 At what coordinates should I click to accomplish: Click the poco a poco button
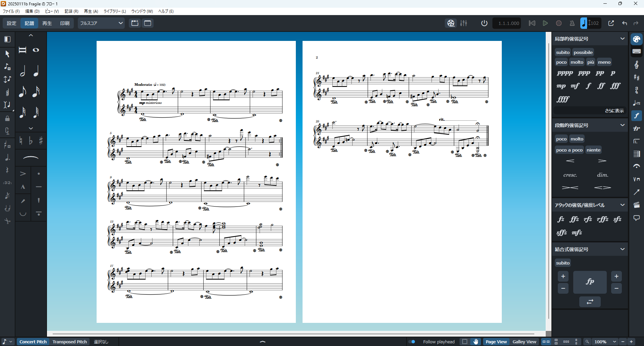click(x=569, y=150)
